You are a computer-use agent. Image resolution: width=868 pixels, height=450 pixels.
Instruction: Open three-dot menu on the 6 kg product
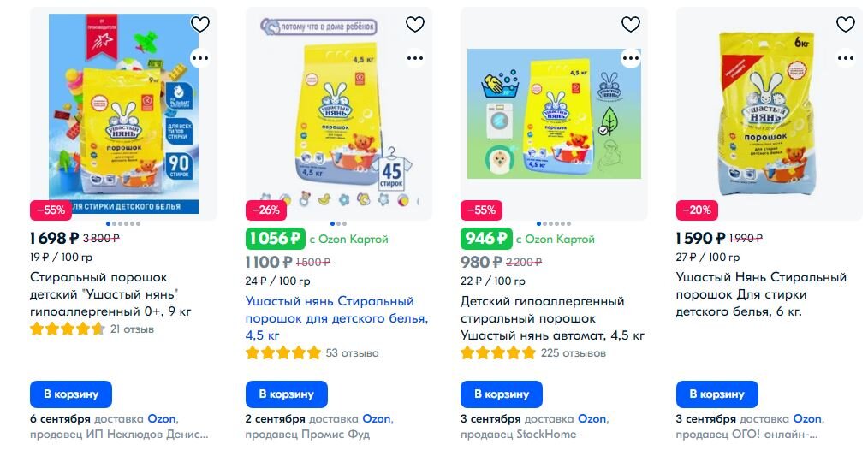[x=845, y=58]
